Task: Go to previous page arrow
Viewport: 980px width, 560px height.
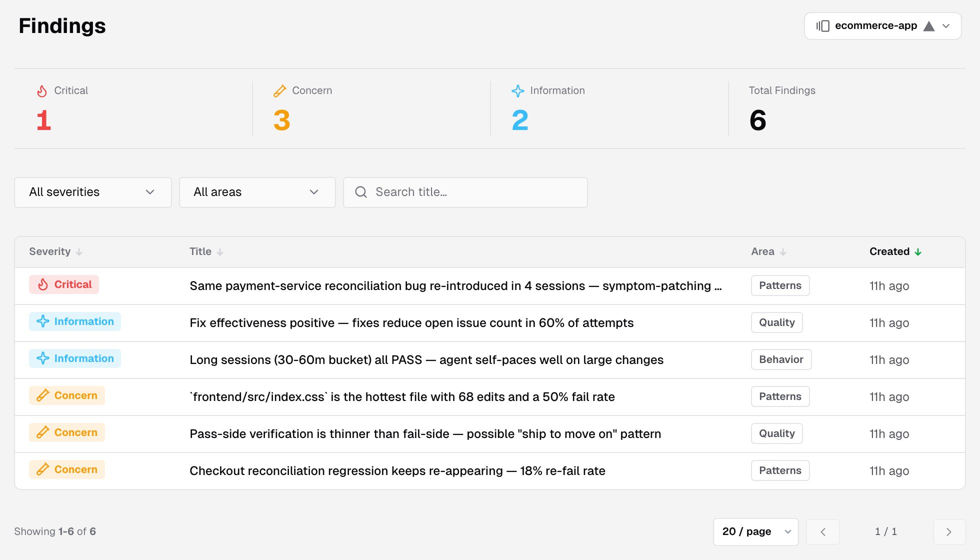Action: [823, 532]
